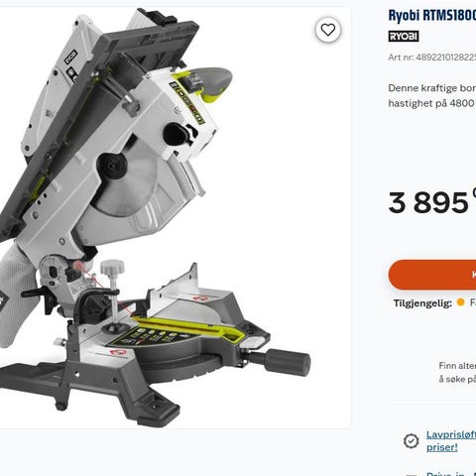Click the checkmark badge beside Lavprisløfte

(x=412, y=441)
